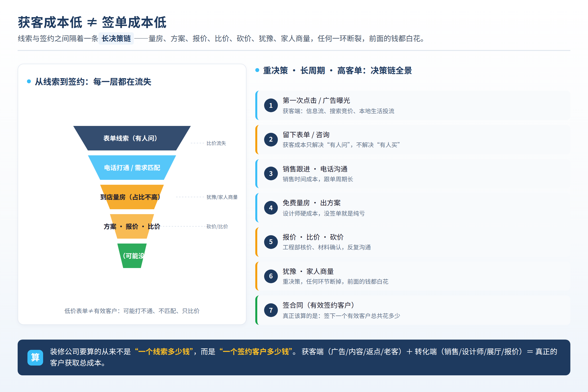Click the 签合同（有效签约客户）step title
Viewport: 588px width, 392px height.
(x=318, y=305)
